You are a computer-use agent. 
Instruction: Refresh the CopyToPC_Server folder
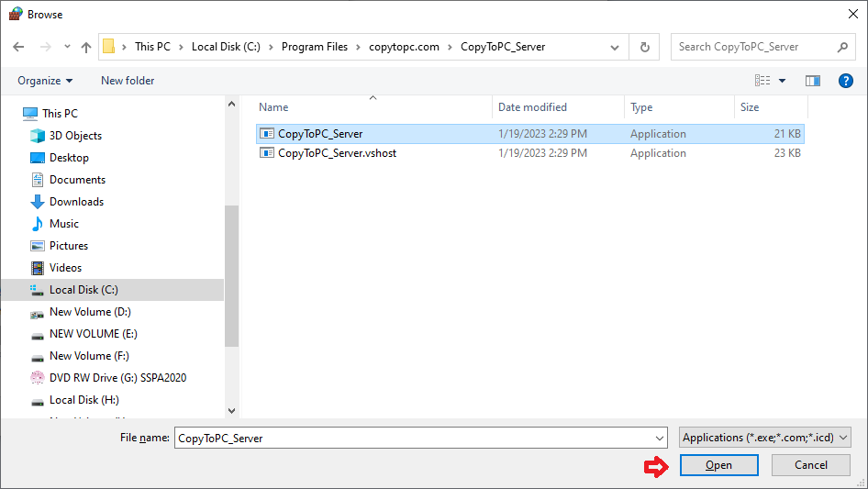pyautogui.click(x=644, y=47)
